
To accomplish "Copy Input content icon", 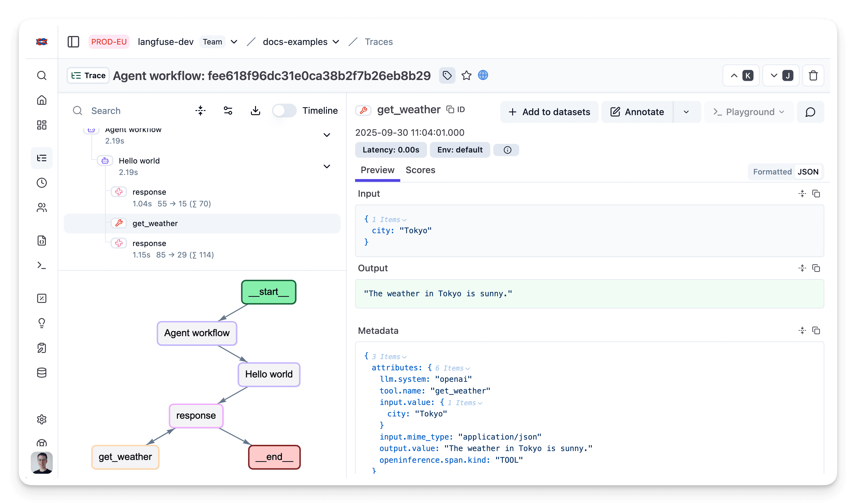I will [x=816, y=194].
